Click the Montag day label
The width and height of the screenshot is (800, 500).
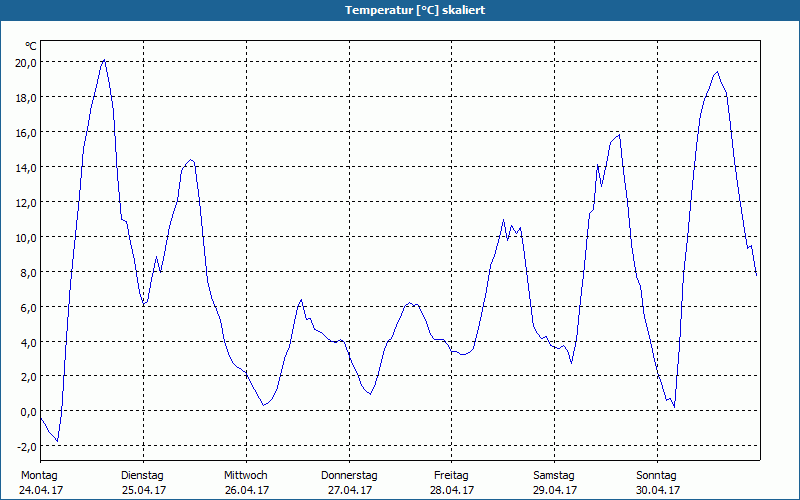coord(39,476)
